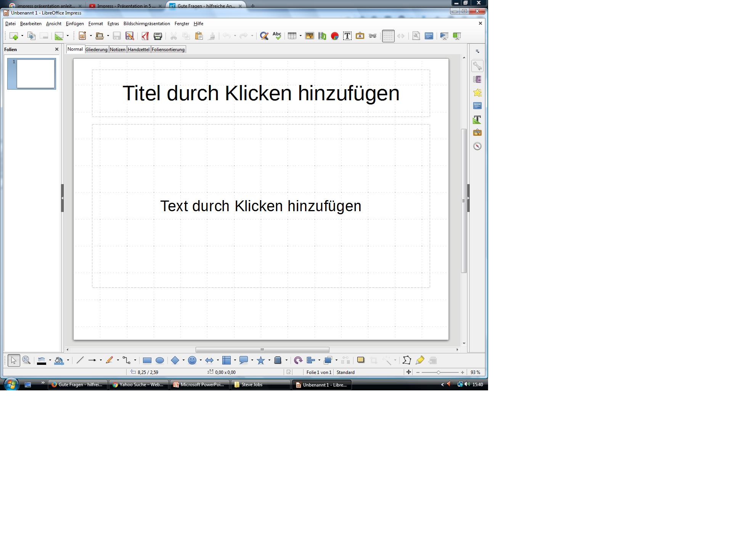
Task: Select the Line drawing tool
Action: point(80,360)
